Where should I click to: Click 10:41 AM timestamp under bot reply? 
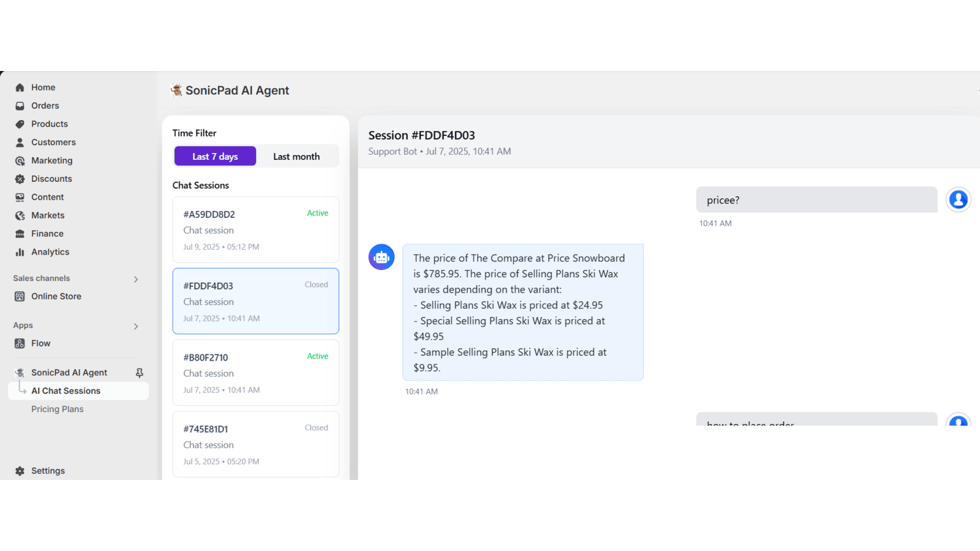pos(421,392)
